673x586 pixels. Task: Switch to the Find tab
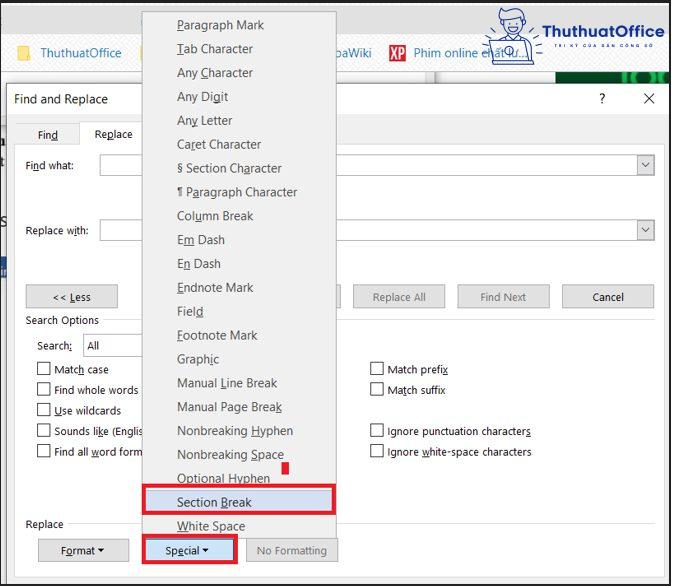point(48,135)
